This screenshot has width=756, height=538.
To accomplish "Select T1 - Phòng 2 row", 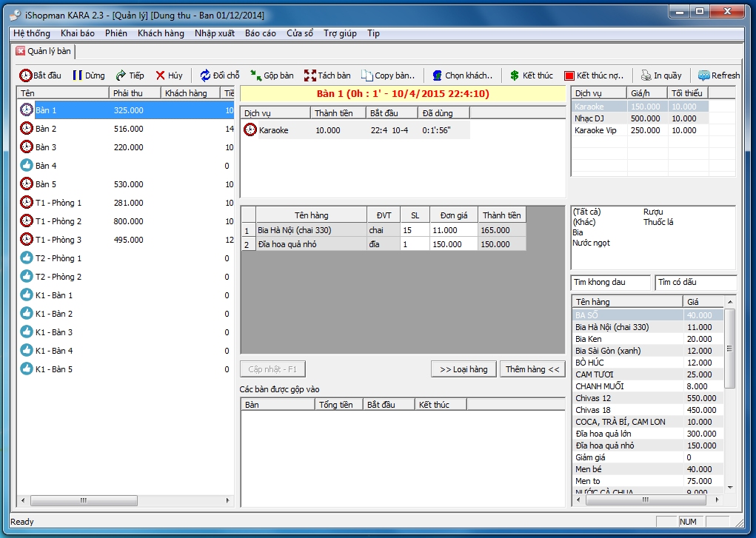I will (x=58, y=221).
